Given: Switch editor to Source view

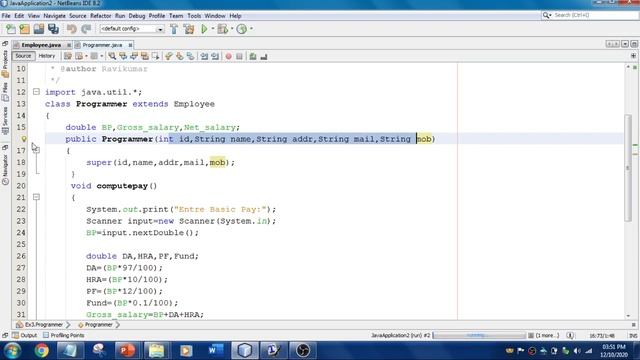Looking at the screenshot, I should coord(23,56).
